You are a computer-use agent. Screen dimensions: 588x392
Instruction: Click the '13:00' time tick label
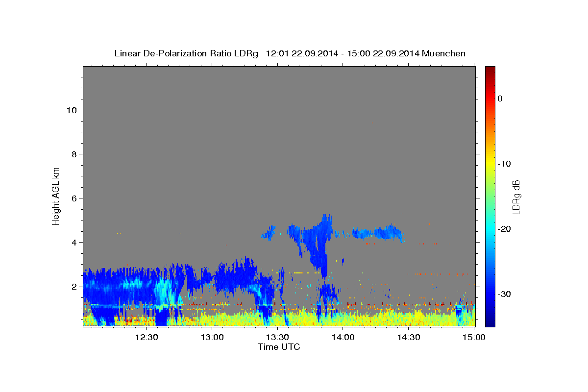pyautogui.click(x=212, y=337)
